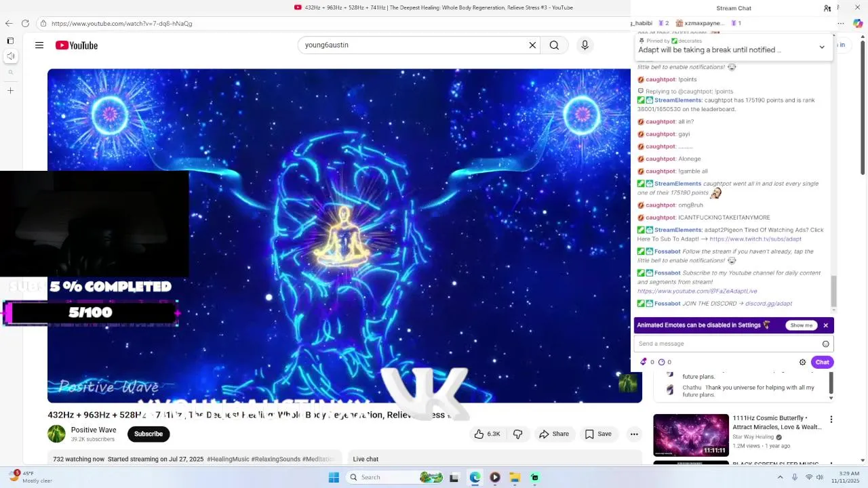Click the purple Chat send button

(x=822, y=362)
